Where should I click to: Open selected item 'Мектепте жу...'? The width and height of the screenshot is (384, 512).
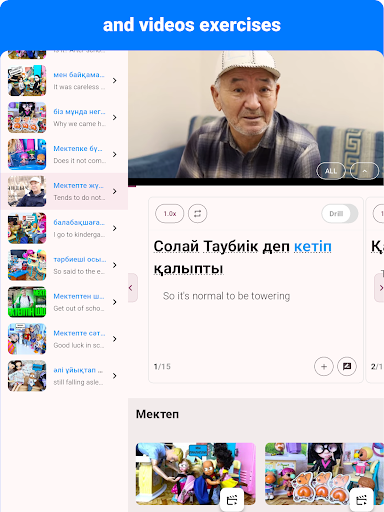pyautogui.click(x=64, y=191)
